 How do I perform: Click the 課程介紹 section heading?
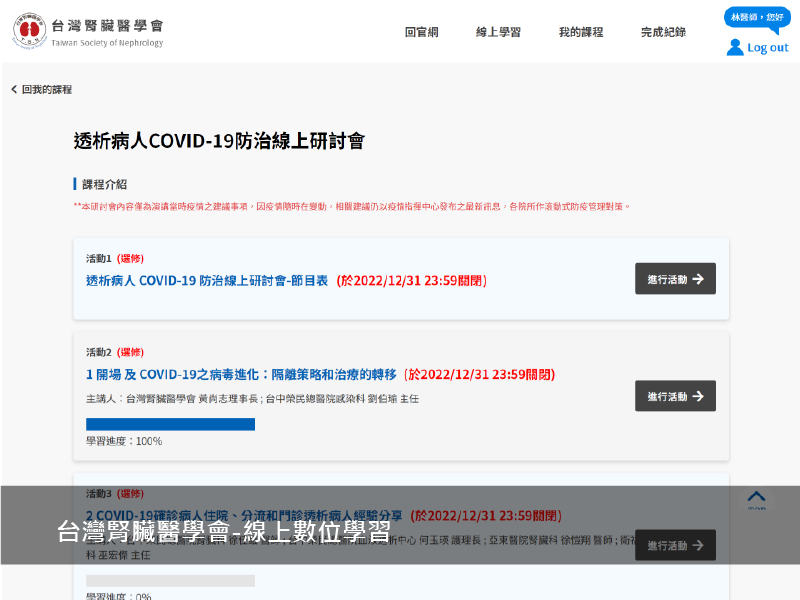(104, 184)
